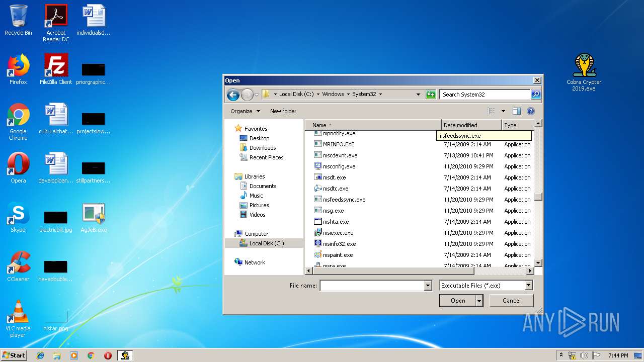The height and width of the screenshot is (362, 644).
Task: Sort by Name column header
Action: (x=373, y=125)
